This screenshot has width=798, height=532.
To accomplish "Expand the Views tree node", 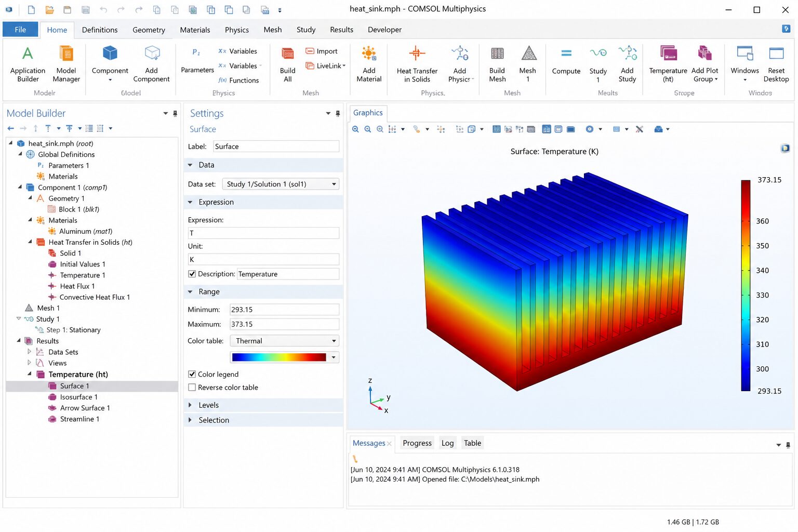I will 29,363.
